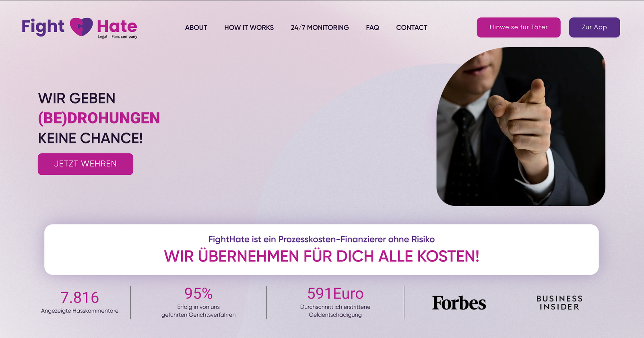Viewport: 644px width, 338px height.
Task: Click the pointing man hero image
Action: click(x=521, y=126)
